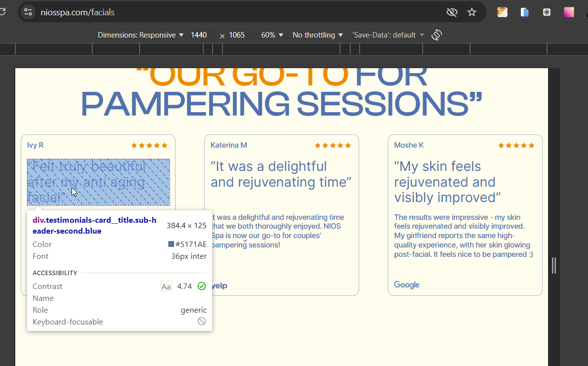Open the 'Save-Data': default dropdown
The width and height of the screenshot is (588, 366).
(x=388, y=35)
